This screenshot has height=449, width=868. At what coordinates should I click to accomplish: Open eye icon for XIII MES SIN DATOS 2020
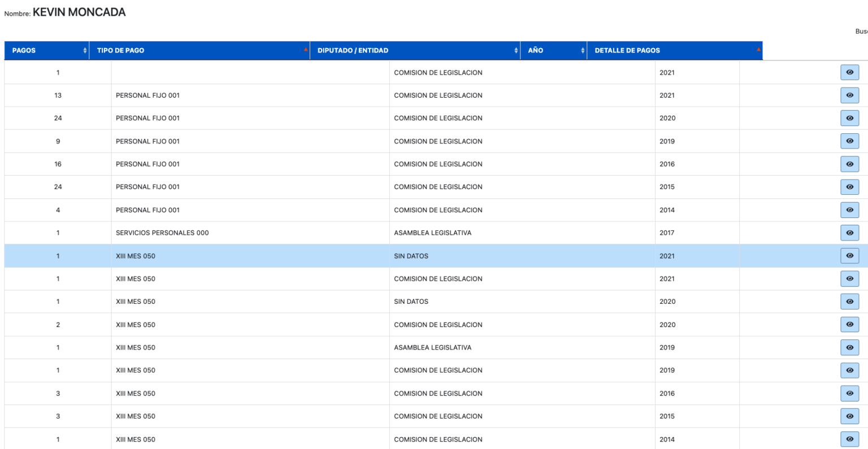(849, 302)
